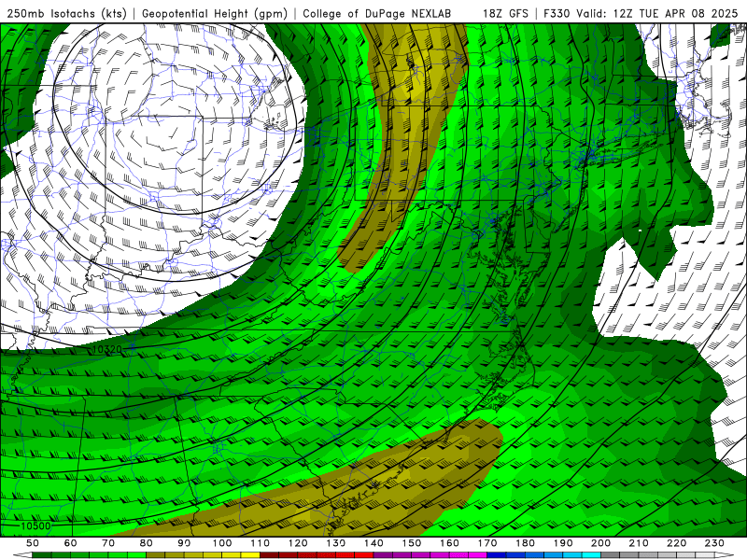Viewport: 747px width, 560px height.
Task: Select the dark olive swatch starting at 80
Action: click(x=155, y=555)
